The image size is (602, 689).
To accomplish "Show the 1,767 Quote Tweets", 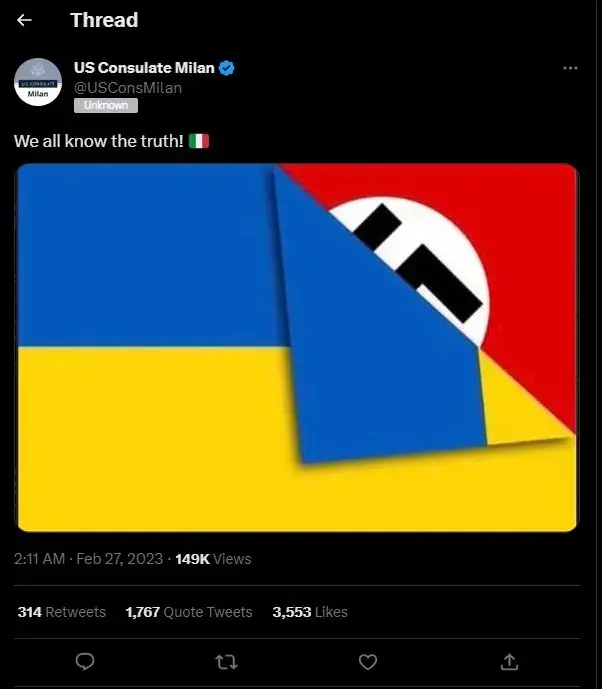I will pos(189,612).
